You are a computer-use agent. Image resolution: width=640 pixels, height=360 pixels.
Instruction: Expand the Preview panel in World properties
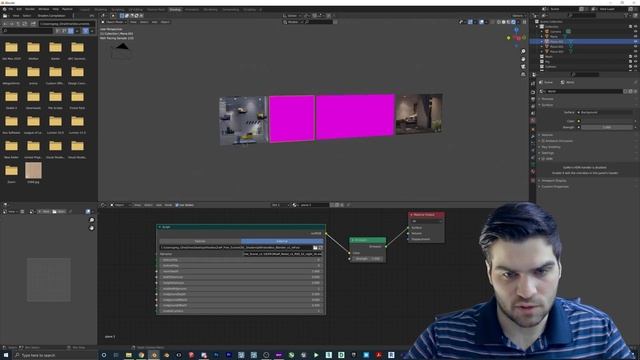pyautogui.click(x=547, y=99)
